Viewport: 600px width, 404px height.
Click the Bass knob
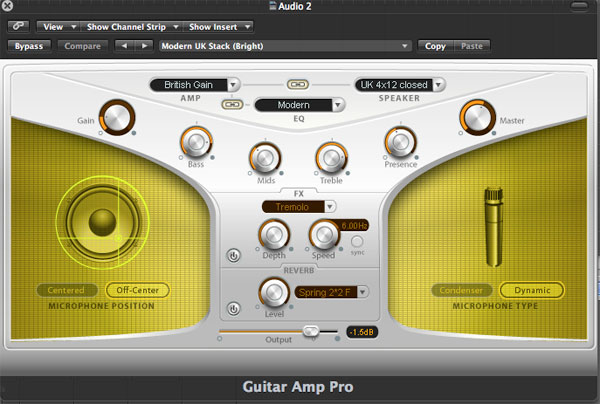pos(196,142)
